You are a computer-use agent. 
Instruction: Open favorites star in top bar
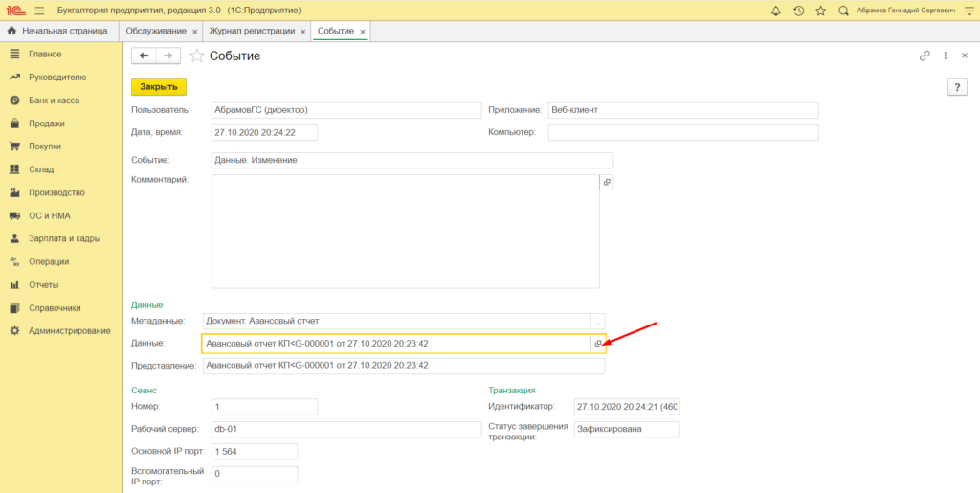pos(820,11)
